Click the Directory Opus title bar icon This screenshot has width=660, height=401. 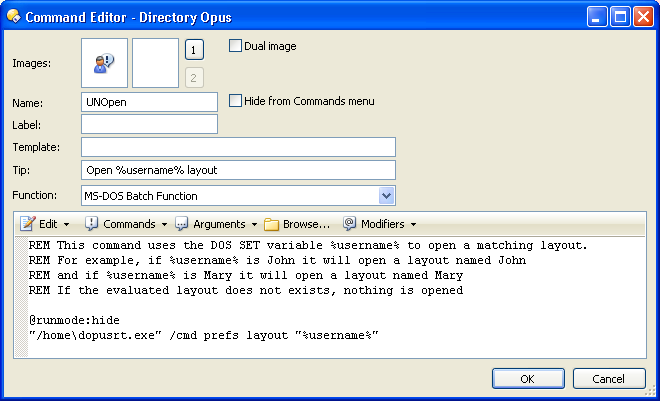click(13, 16)
